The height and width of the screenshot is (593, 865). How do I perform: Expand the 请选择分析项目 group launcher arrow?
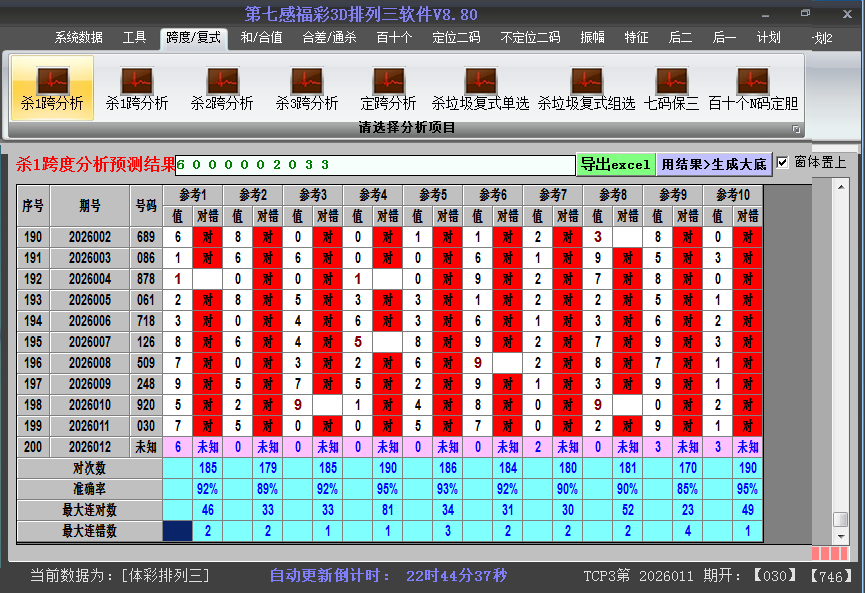click(797, 129)
